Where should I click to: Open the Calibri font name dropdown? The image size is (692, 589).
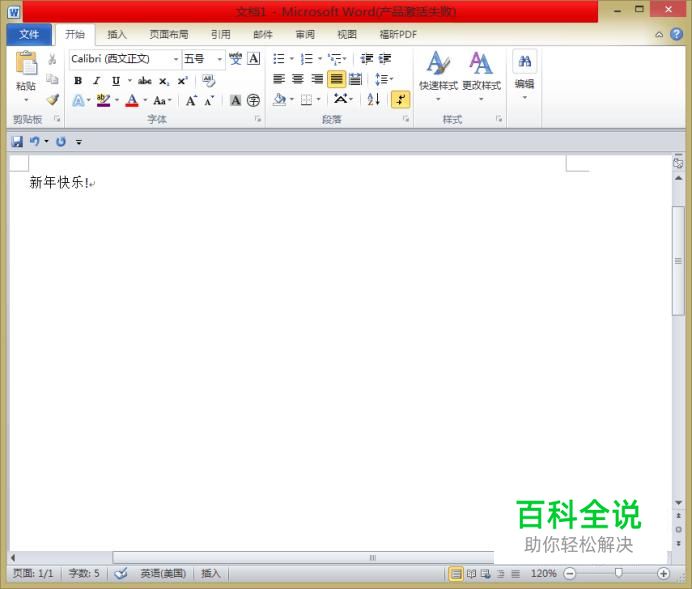176,59
